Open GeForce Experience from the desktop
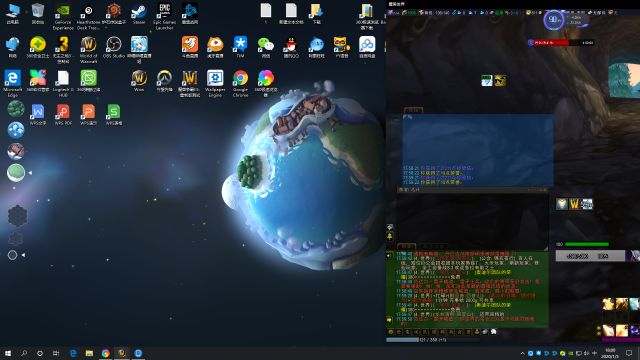The image size is (640, 360). (63, 17)
